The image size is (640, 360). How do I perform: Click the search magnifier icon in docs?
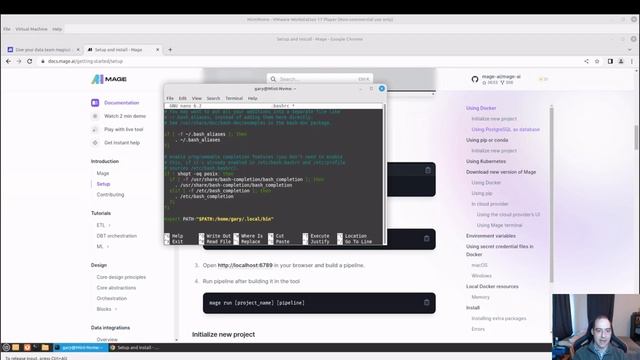click(273, 79)
